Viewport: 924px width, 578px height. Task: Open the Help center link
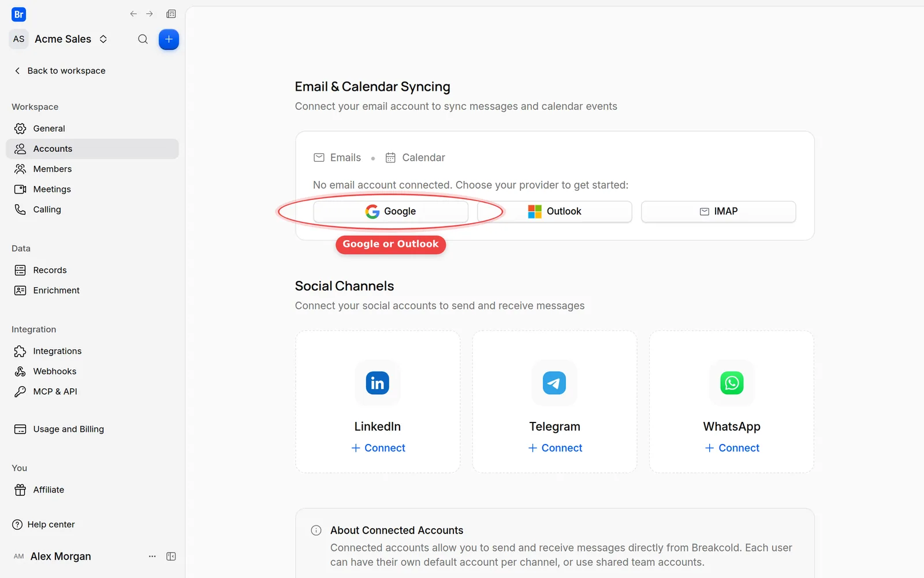[44, 524]
